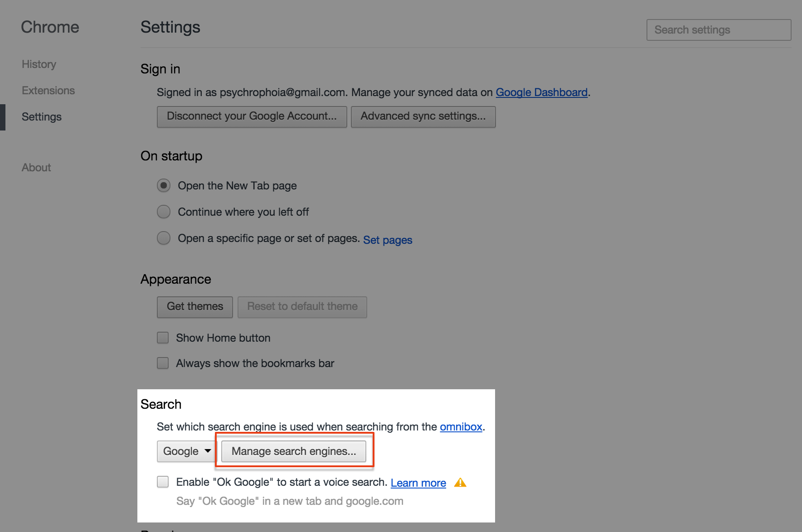Follow the omnibox link
802x532 pixels.
[x=461, y=427]
